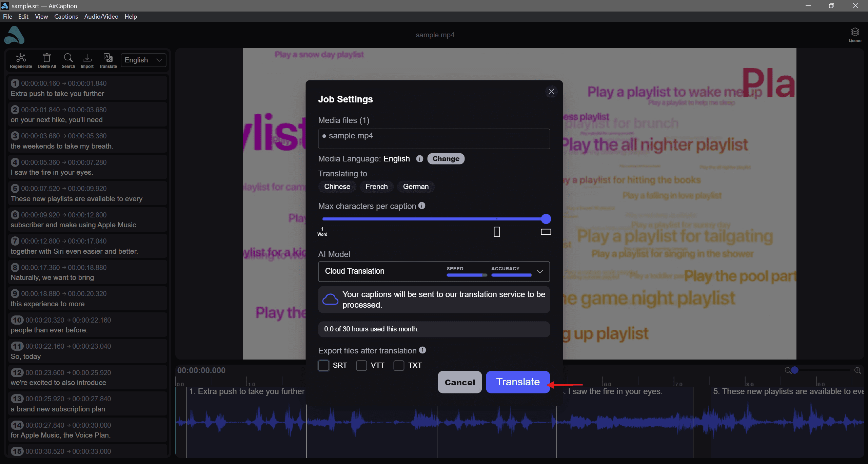The width and height of the screenshot is (868, 464).
Task: Click the AirCaption logo icon
Action: 14,35
